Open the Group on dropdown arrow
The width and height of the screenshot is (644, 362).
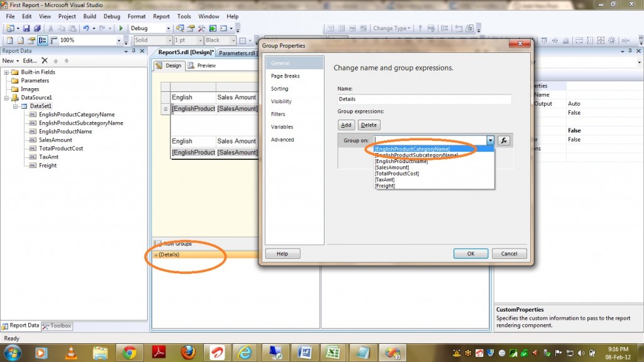(490, 140)
